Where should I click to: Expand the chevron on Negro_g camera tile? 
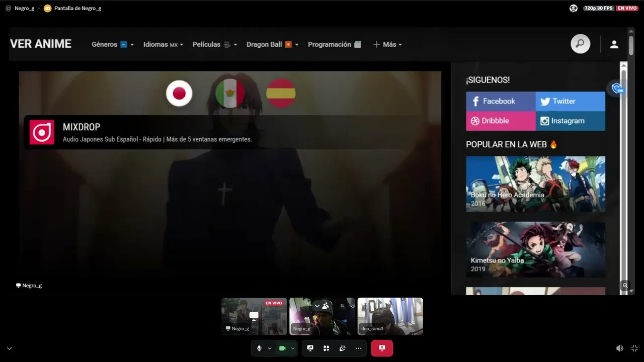317,306
